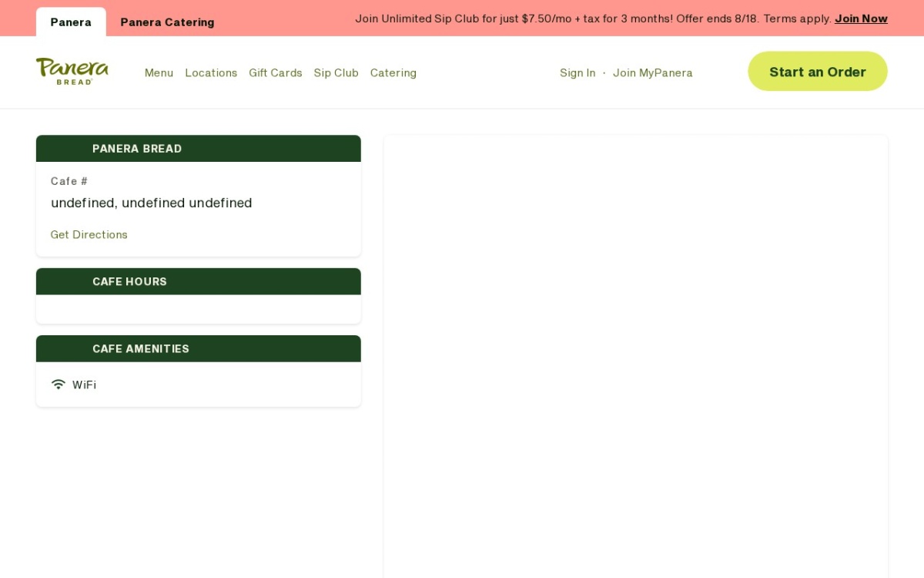Open the Sip Club navigation link
This screenshot has width=924, height=578.
point(336,72)
